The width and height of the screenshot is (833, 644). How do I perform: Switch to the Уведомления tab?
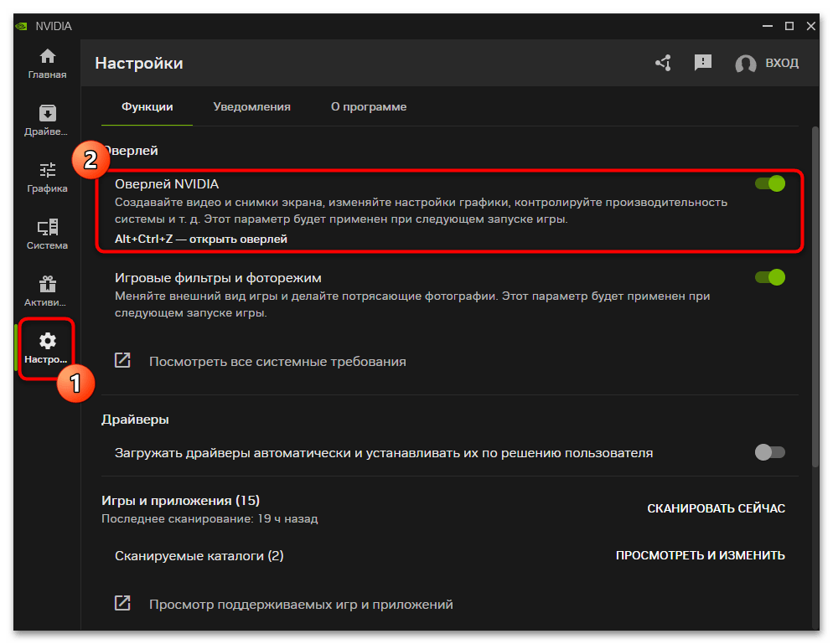[251, 106]
